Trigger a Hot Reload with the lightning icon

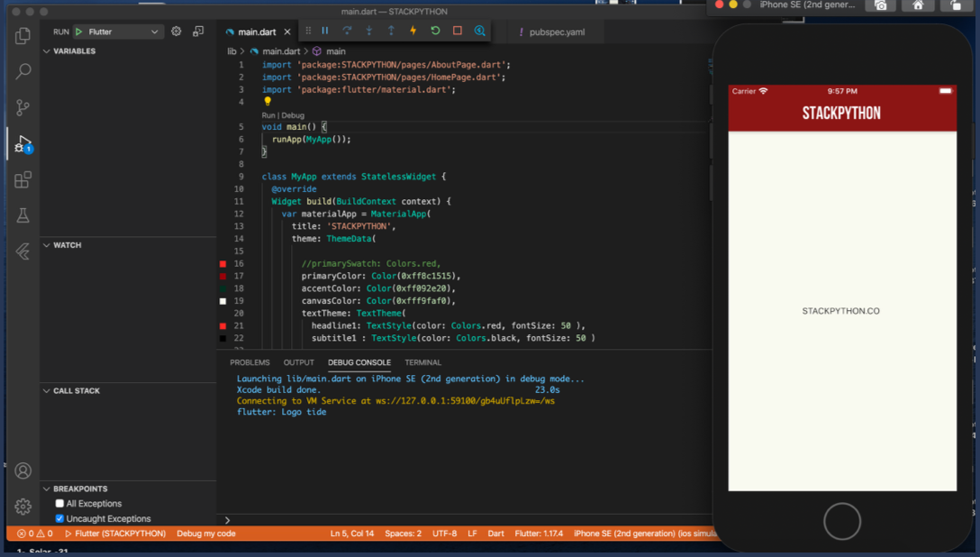click(412, 30)
